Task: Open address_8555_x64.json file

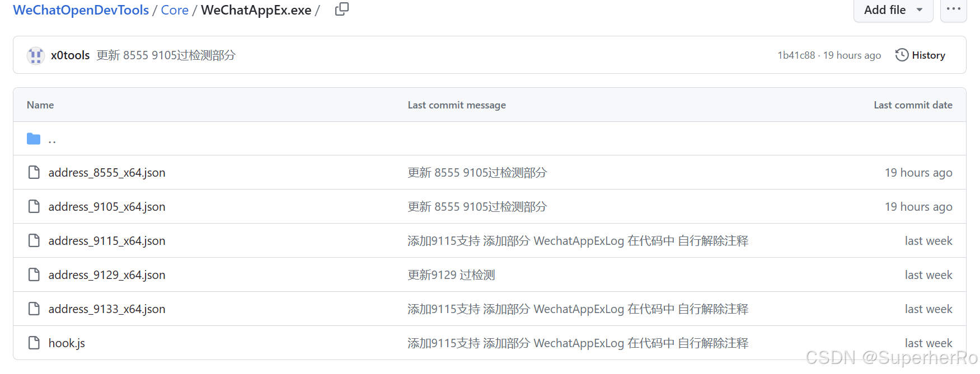Action: 107,173
